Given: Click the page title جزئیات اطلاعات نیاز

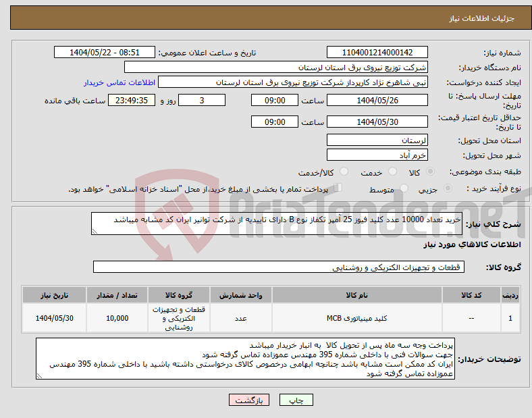Looking at the screenshot, I should pos(482,18).
